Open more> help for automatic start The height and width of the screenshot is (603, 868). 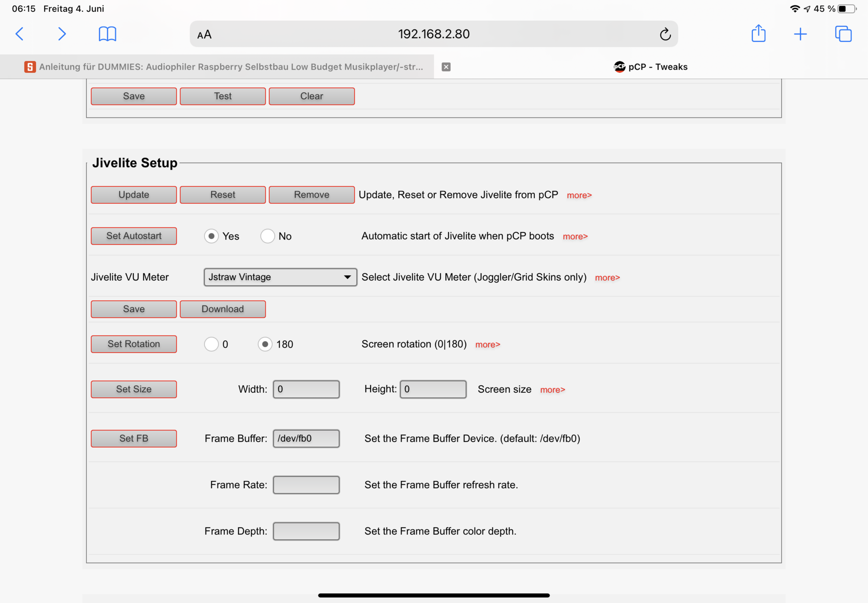[x=575, y=236]
